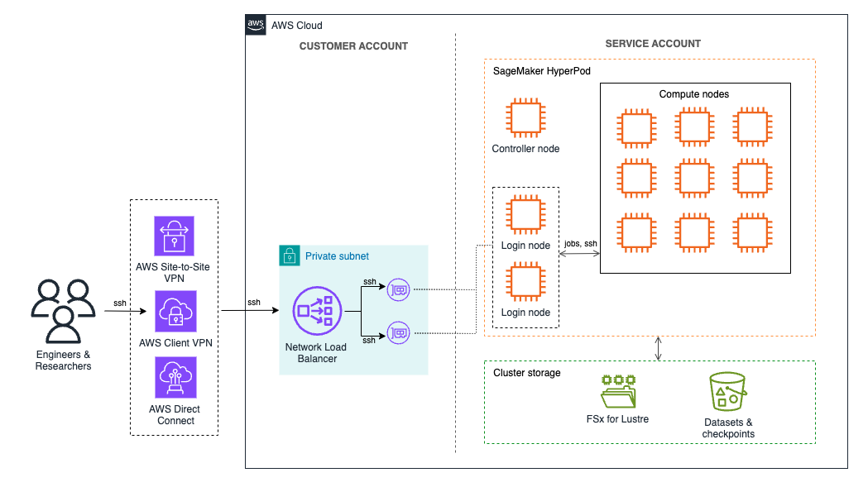Viewport: 868px width, 487px height.
Task: Open the Network Load Balancer icon
Action: click(316, 310)
